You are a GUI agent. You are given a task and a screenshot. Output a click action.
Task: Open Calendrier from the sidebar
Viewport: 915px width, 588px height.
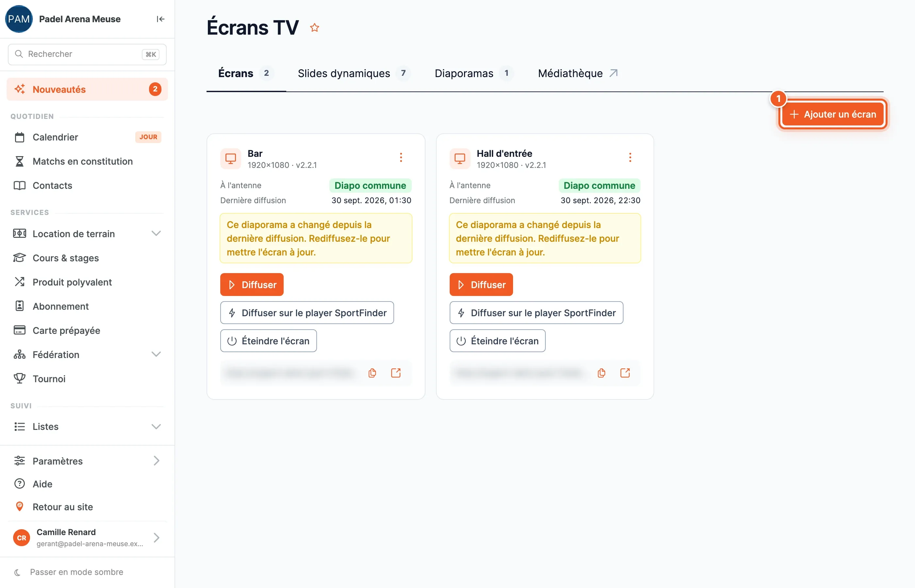[x=87, y=137]
